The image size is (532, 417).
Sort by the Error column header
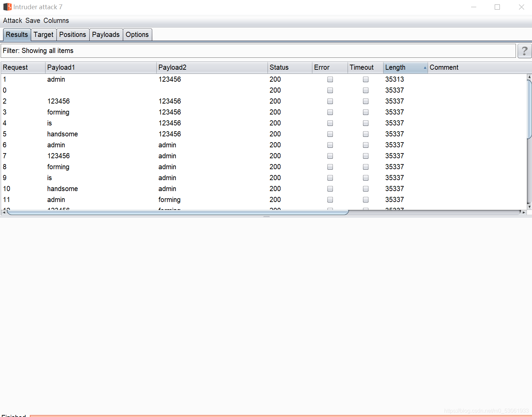(330, 67)
